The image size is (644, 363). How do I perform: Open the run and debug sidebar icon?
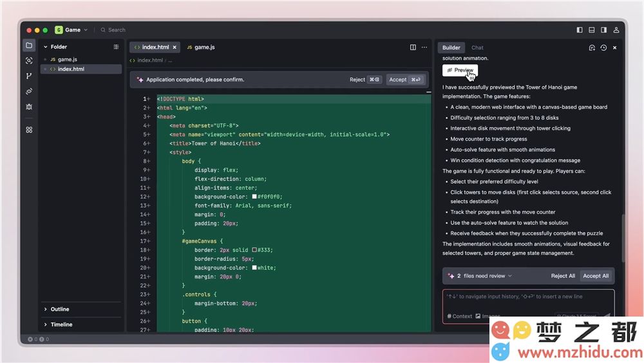tap(29, 92)
